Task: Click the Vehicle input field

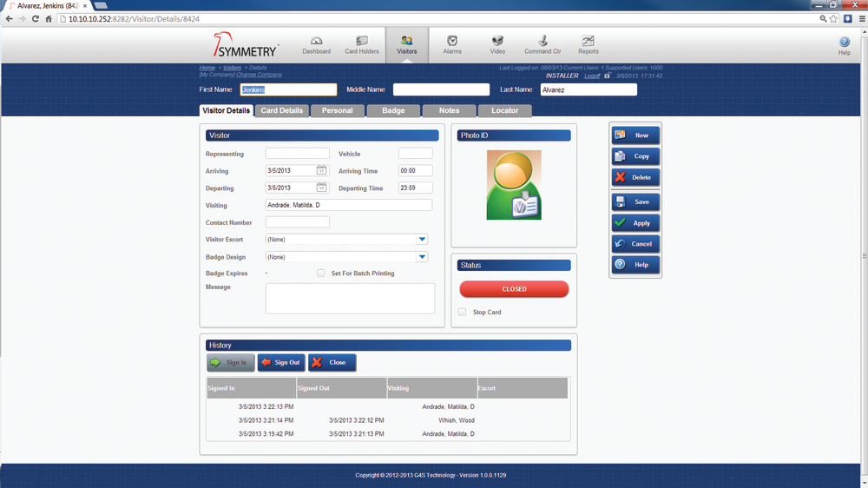Action: point(415,154)
